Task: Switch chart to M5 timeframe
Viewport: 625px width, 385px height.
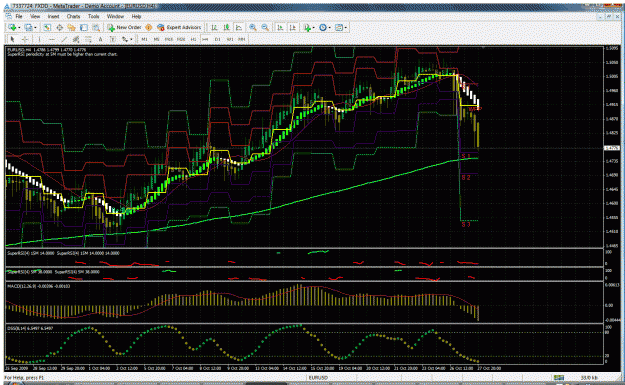Action: 157,39
